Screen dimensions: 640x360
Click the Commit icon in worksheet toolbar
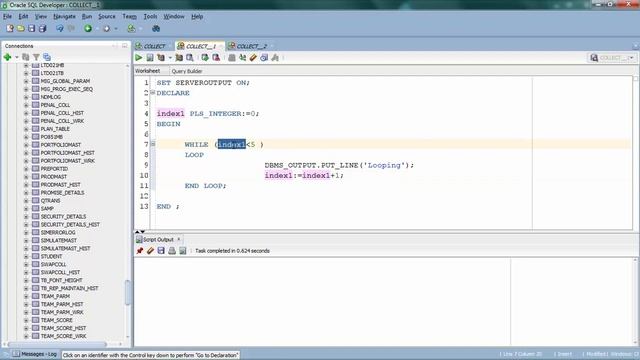coord(205,58)
